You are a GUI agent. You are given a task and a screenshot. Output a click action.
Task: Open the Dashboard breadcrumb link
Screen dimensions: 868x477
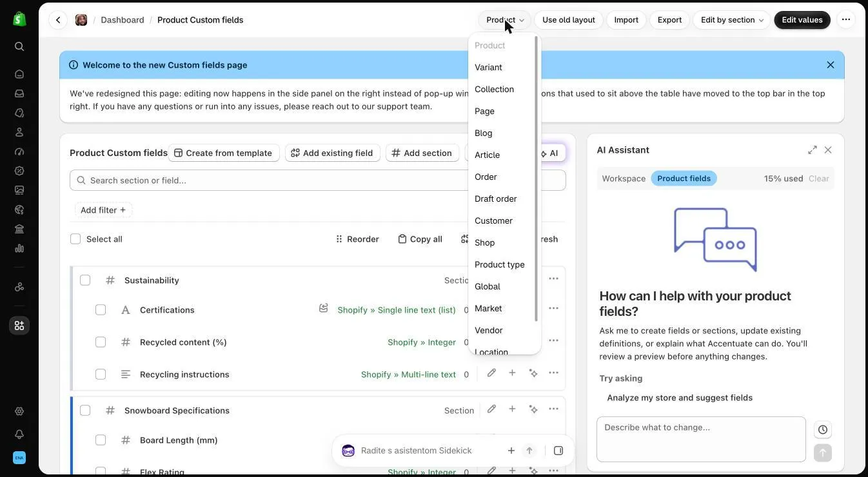pos(123,20)
